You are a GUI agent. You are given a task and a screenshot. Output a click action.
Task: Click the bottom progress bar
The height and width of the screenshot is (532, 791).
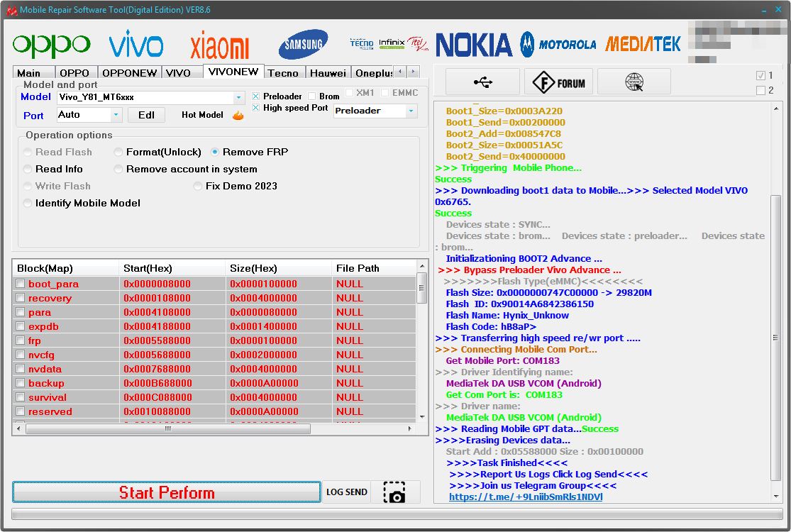397,514
